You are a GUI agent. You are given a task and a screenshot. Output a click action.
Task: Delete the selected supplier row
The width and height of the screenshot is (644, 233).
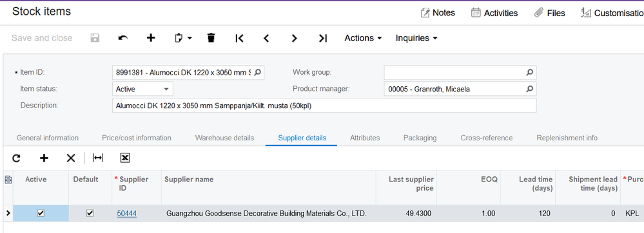(x=71, y=158)
